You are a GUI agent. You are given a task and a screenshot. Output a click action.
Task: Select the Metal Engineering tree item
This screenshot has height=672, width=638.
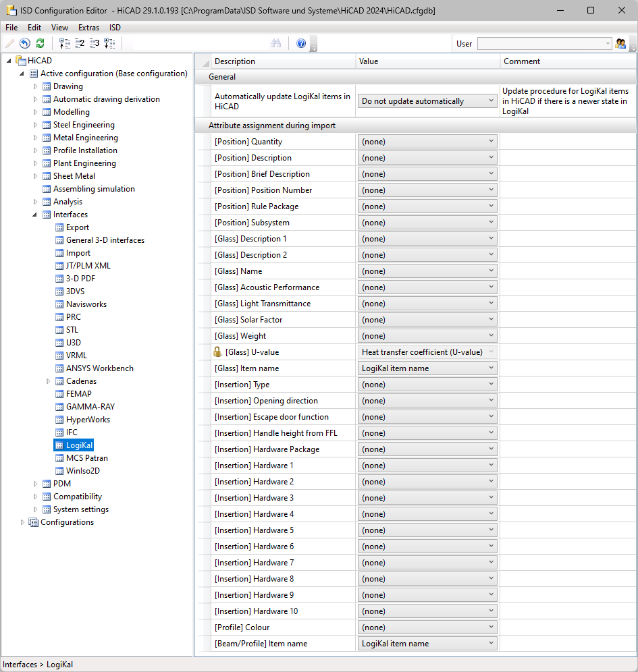point(86,138)
